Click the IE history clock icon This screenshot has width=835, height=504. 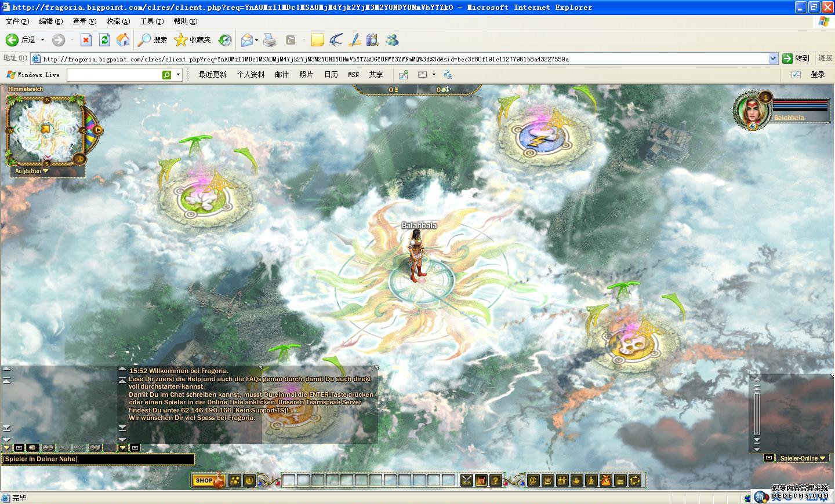pyautogui.click(x=225, y=40)
